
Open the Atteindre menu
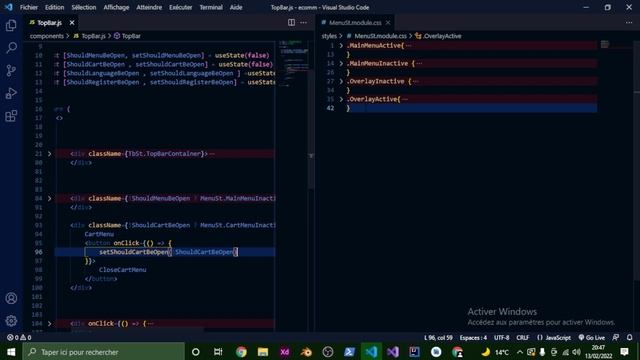pos(149,7)
